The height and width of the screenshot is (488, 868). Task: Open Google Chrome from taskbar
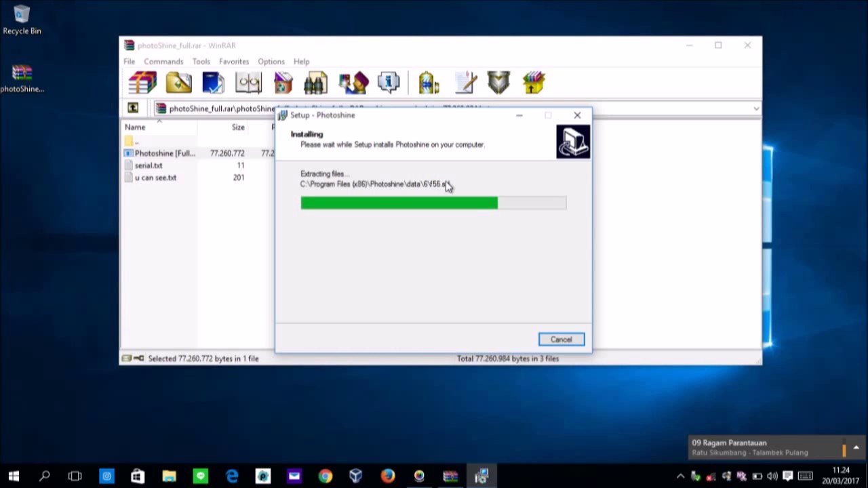coord(325,476)
